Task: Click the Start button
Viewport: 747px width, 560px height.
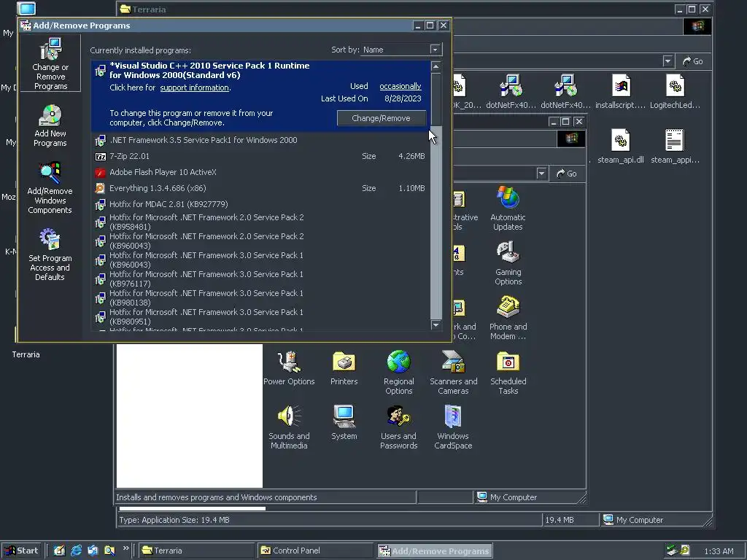Action: coord(21,551)
